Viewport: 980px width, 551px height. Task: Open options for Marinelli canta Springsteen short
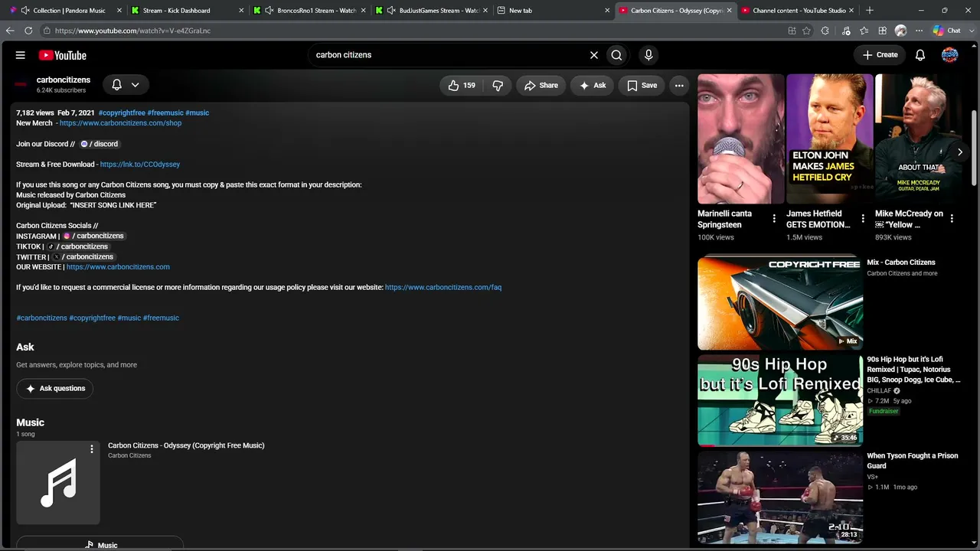click(774, 219)
